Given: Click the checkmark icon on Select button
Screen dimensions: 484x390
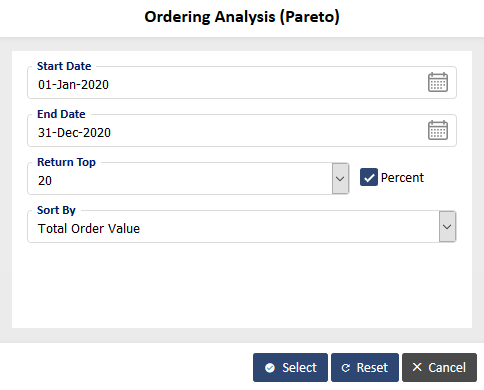Looking at the screenshot, I should pyautogui.click(x=270, y=368).
